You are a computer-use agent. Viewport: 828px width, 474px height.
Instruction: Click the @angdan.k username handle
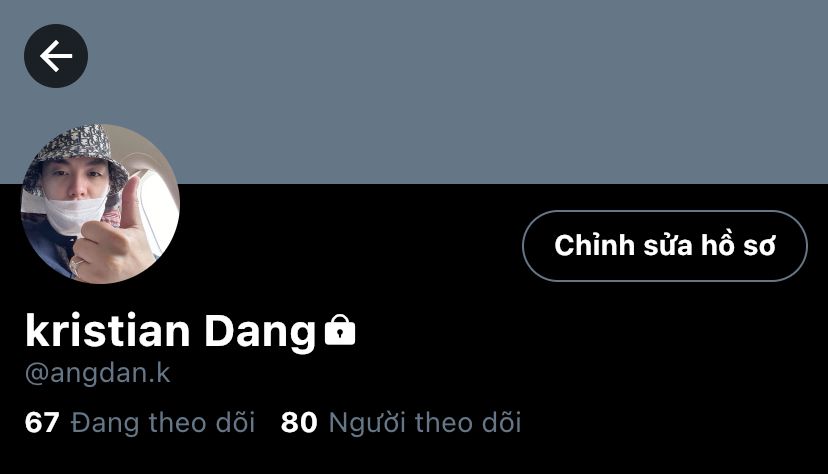tap(98, 373)
